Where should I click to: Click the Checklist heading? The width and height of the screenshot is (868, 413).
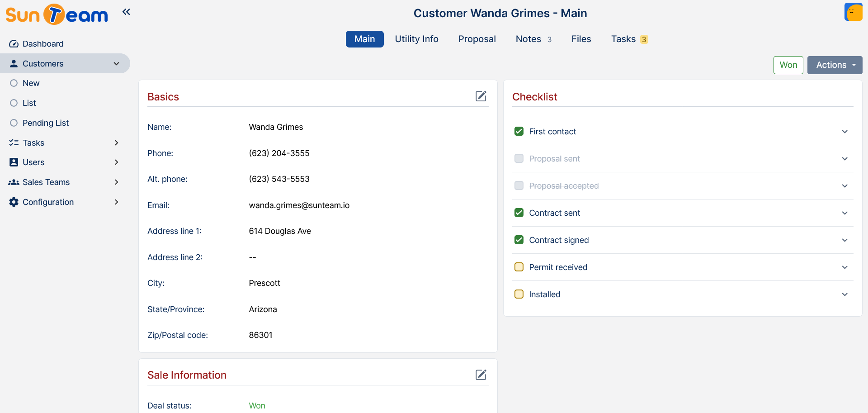click(534, 97)
